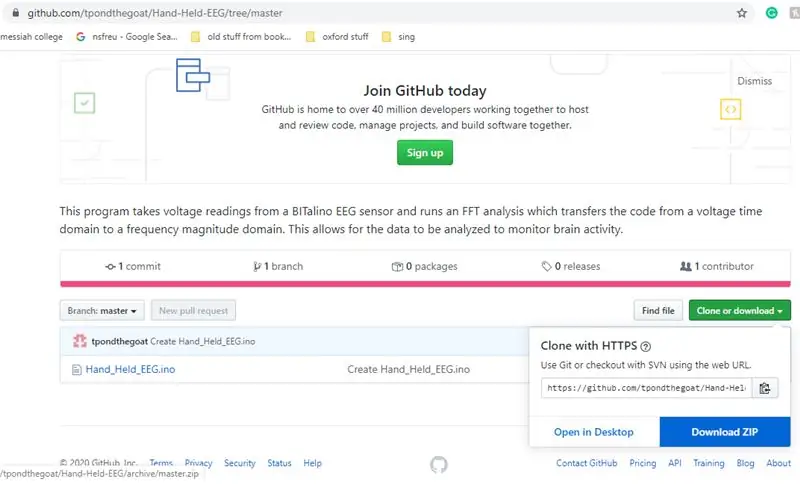
Task: Open the Pricing footer link
Action: point(642,463)
